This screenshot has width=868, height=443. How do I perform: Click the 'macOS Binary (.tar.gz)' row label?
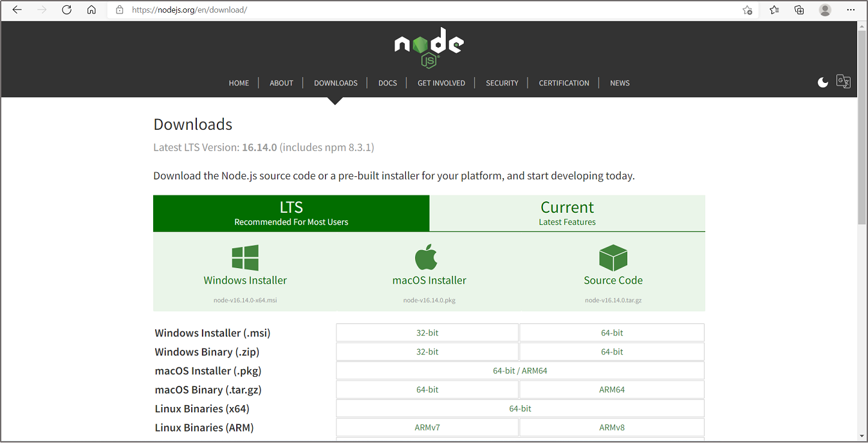pyautogui.click(x=208, y=390)
